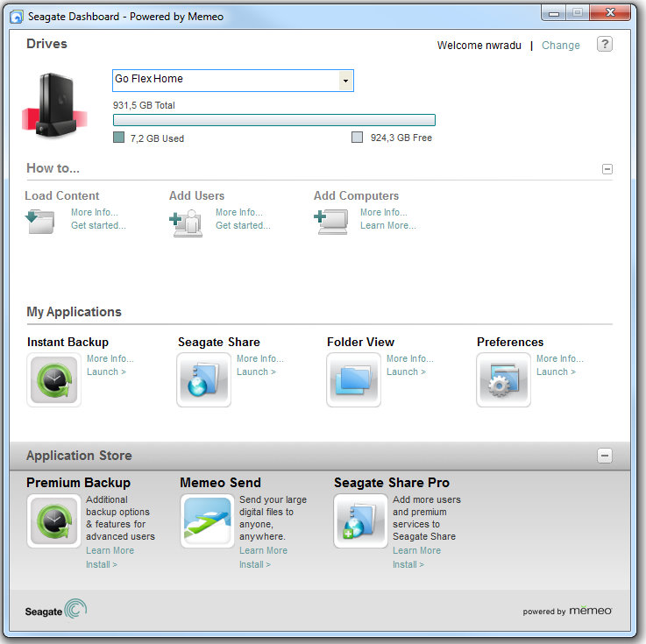The width and height of the screenshot is (646, 644).
Task: Launch Folder View
Action: [406, 372]
